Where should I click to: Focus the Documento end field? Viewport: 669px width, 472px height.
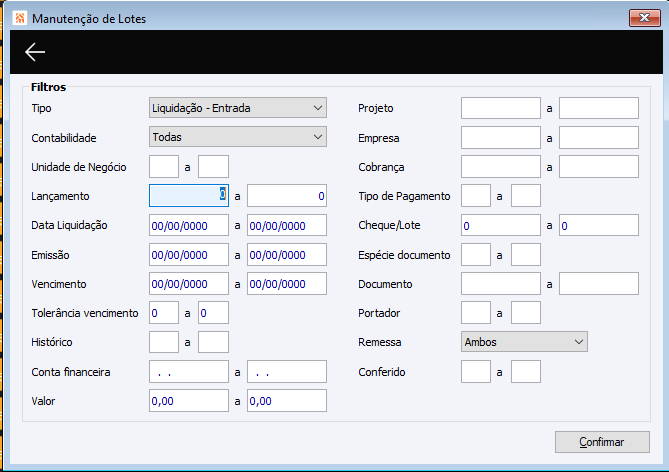599,283
